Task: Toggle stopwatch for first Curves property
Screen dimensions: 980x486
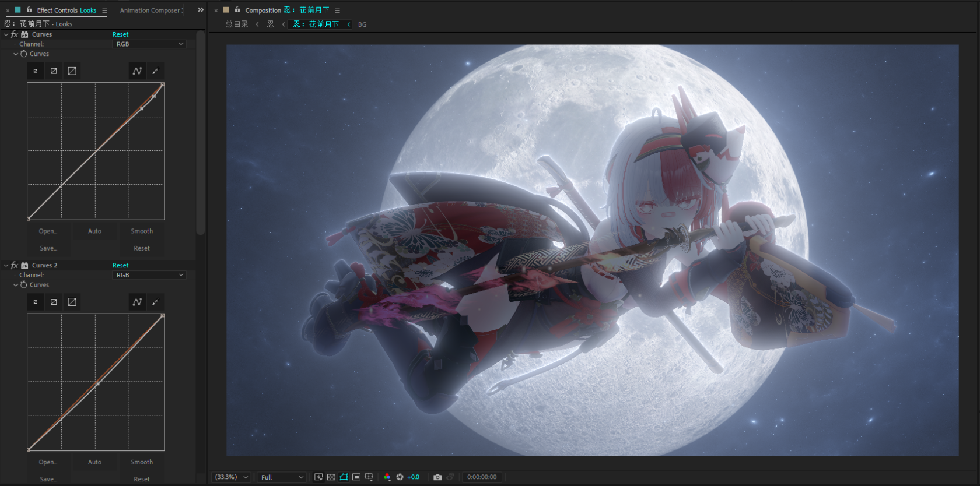Action: (24, 54)
